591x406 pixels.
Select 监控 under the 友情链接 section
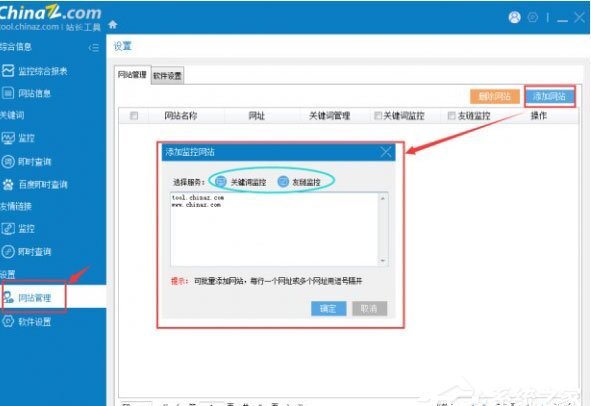click(18, 228)
